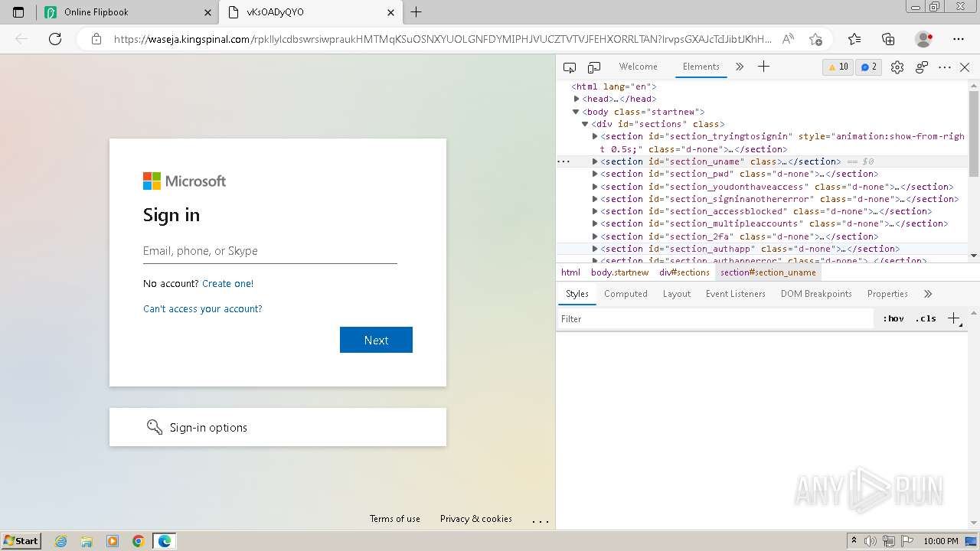Close the vKsOADyQYO tab
The width and height of the screenshot is (980, 551).
click(x=391, y=12)
